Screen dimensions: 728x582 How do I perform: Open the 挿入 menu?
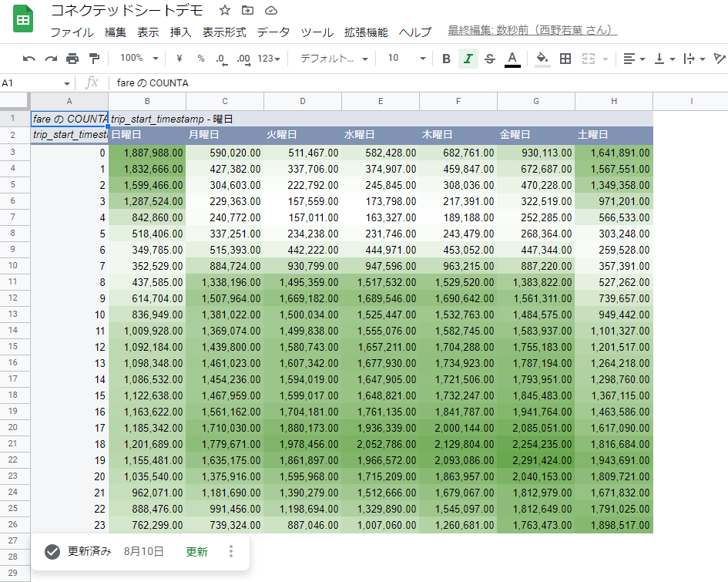180,32
